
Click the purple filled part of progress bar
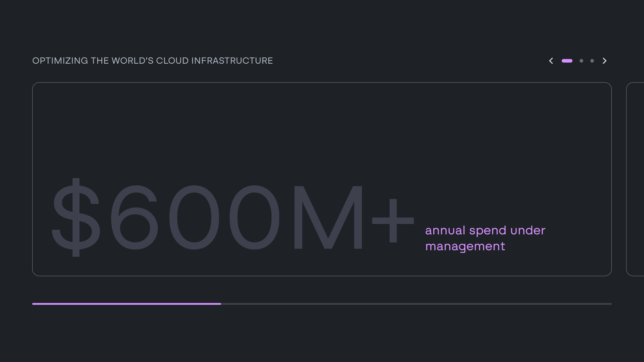127,304
